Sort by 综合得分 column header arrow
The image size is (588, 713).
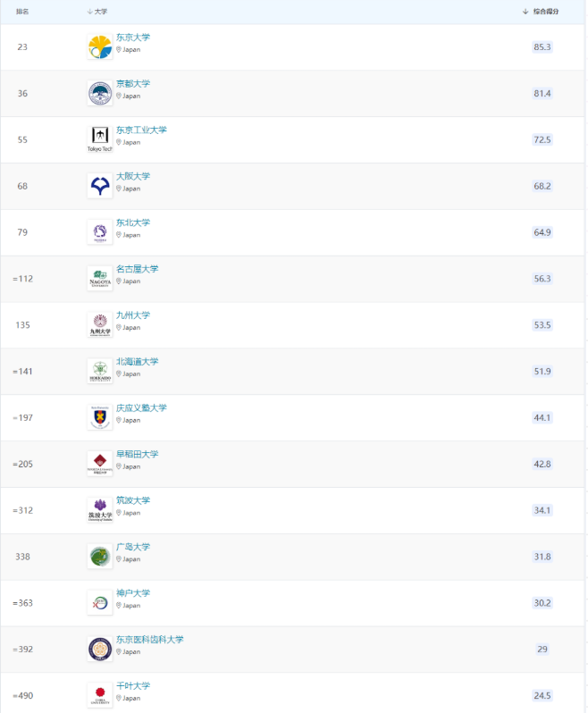525,12
